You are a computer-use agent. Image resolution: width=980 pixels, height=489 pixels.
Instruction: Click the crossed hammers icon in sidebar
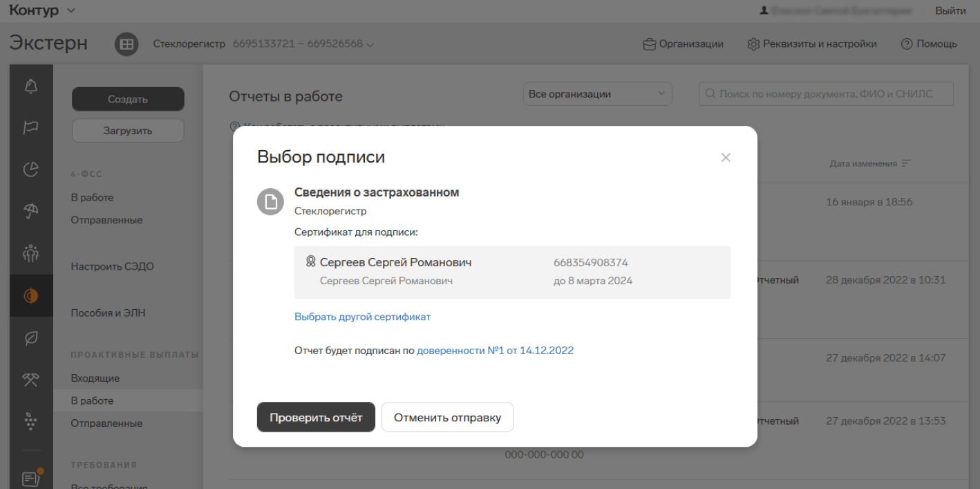tap(31, 378)
